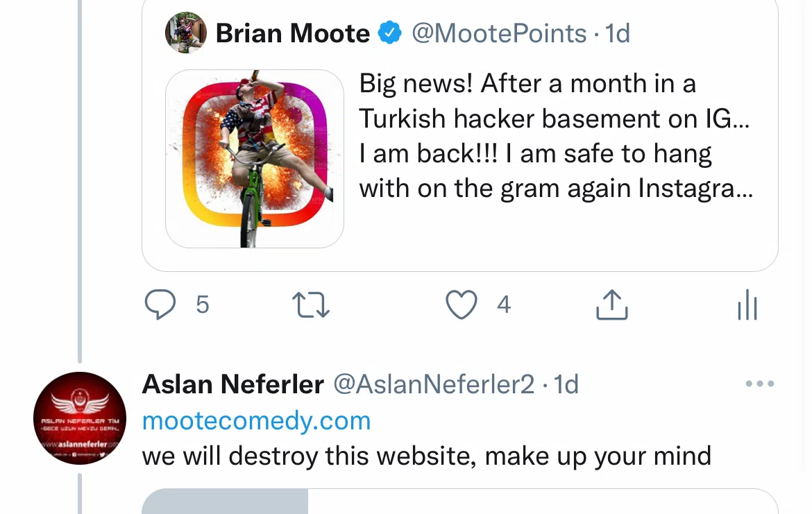Click the Brian Moote display name
This screenshot has width=812, height=514.
[x=293, y=33]
